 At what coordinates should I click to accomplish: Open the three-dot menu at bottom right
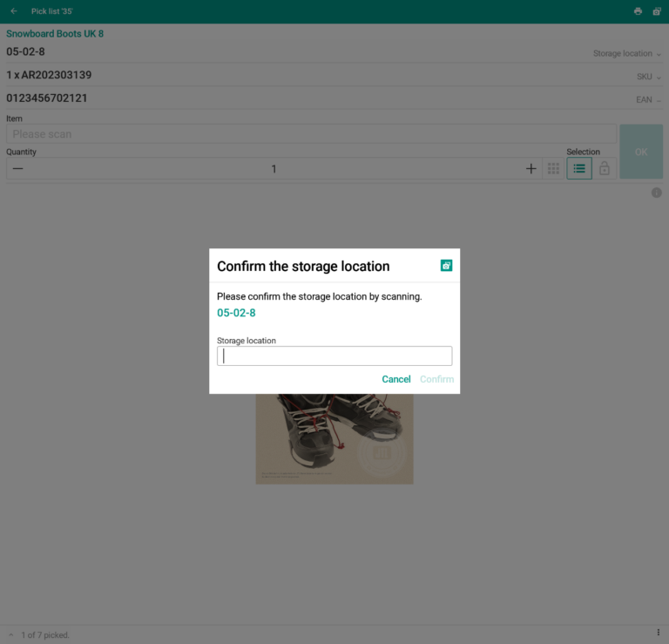point(658,633)
